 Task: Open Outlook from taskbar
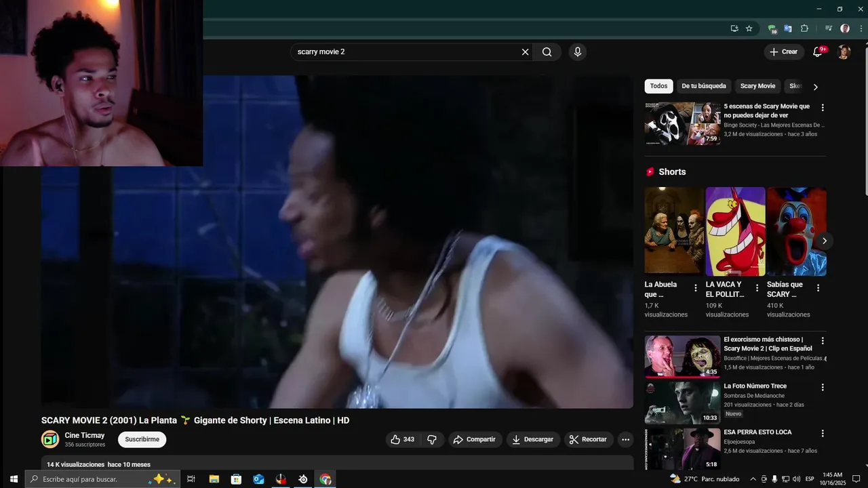258,479
